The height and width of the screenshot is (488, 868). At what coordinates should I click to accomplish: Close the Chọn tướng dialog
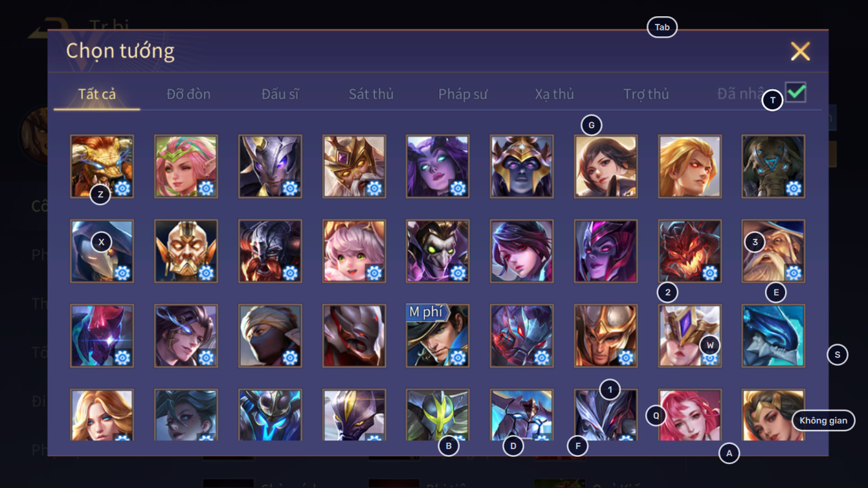tap(800, 51)
